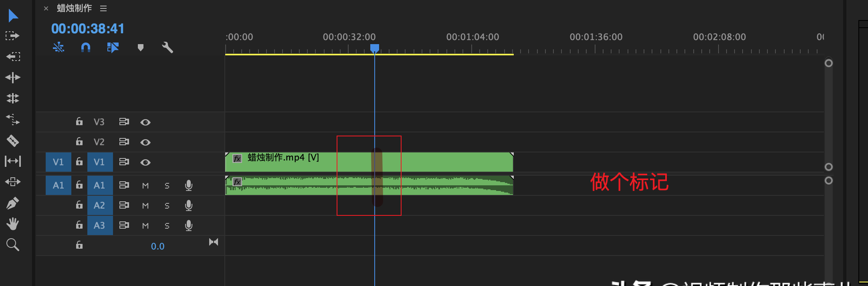Lock the V2 track
The image size is (868, 286).
(79, 142)
